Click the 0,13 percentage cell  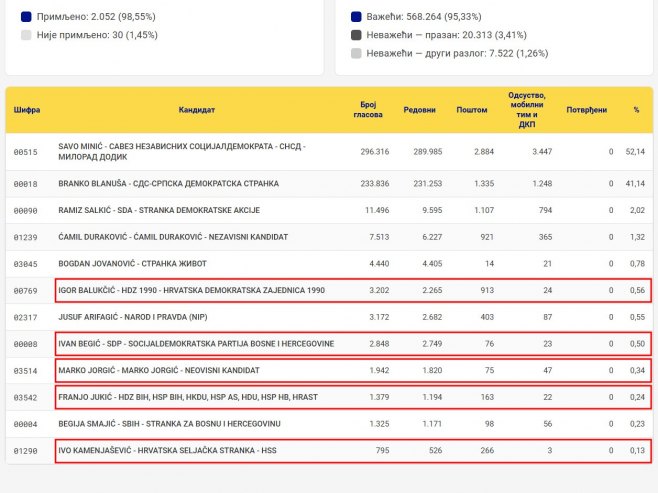coord(637,451)
